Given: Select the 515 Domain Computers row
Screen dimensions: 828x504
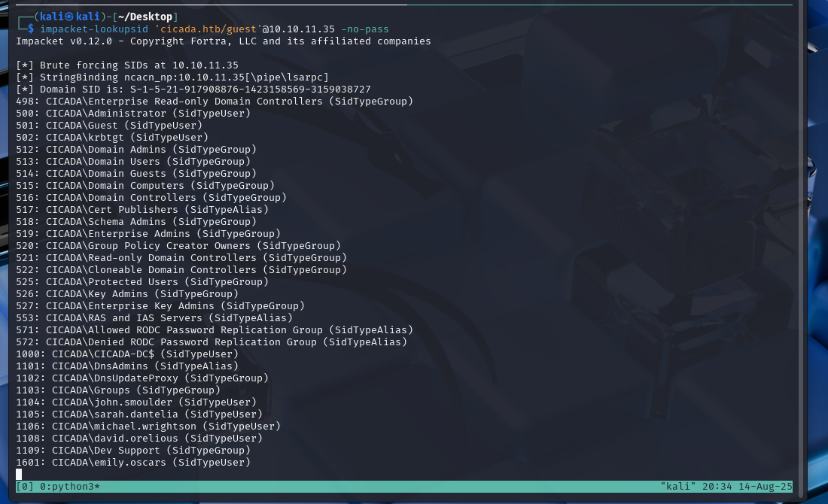Looking at the screenshot, I should pos(145,186).
